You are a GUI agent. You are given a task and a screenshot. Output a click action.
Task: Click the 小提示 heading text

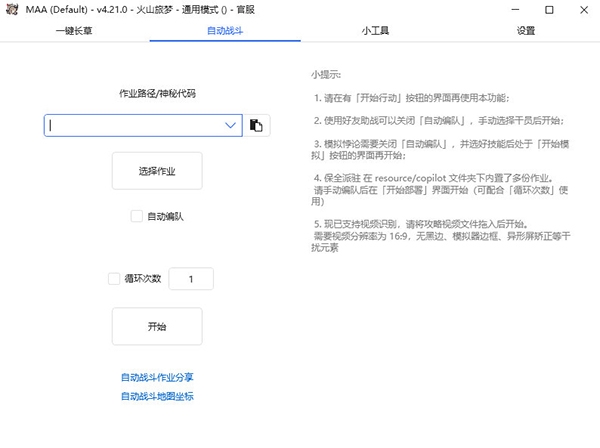326,74
